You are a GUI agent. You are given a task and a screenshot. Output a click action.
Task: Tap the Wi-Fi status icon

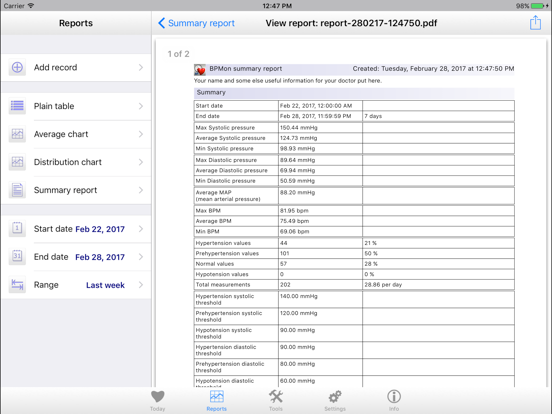point(31,6)
